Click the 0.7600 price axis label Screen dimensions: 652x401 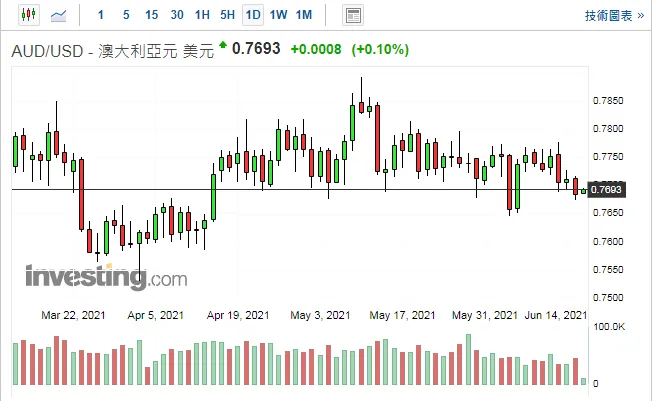(x=608, y=241)
